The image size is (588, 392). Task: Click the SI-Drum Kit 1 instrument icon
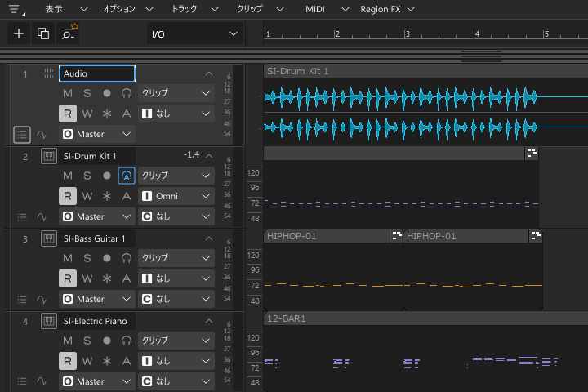click(49, 156)
